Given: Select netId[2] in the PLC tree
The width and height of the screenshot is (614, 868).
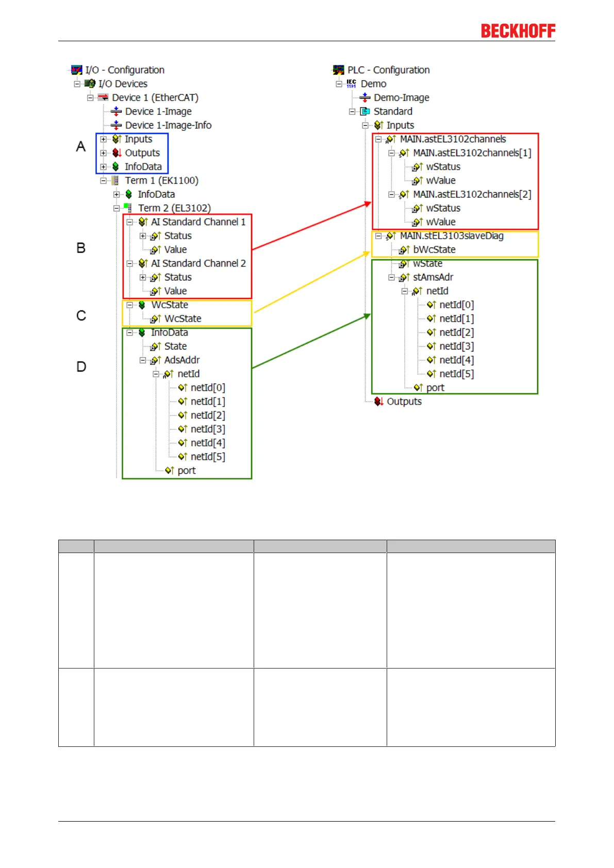Looking at the screenshot, I should point(457,332).
